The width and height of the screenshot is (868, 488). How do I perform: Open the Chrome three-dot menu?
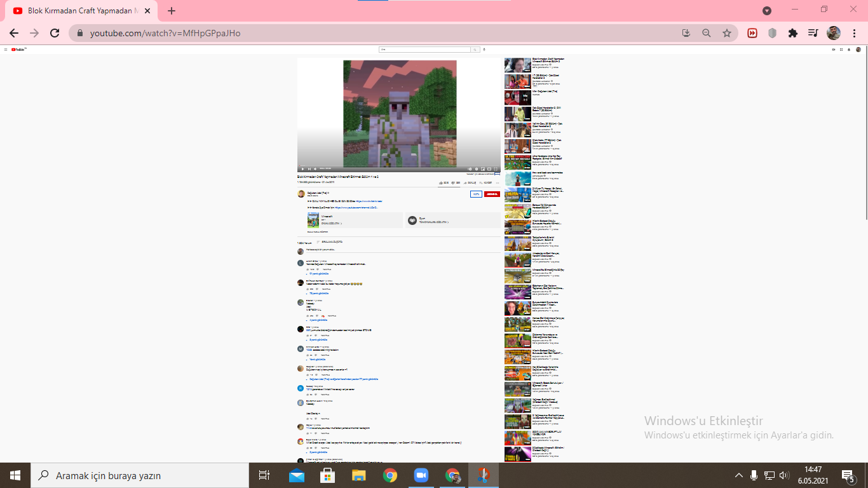coord(854,33)
